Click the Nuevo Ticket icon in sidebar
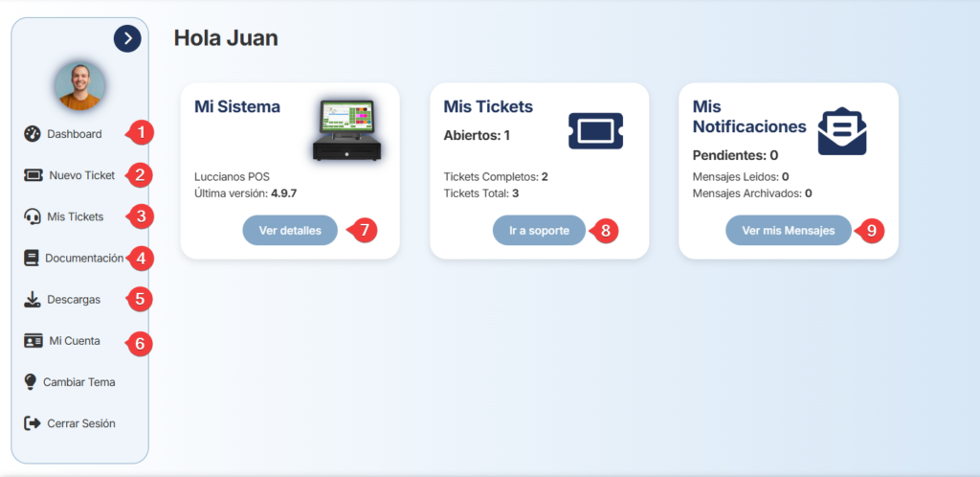 [33, 175]
